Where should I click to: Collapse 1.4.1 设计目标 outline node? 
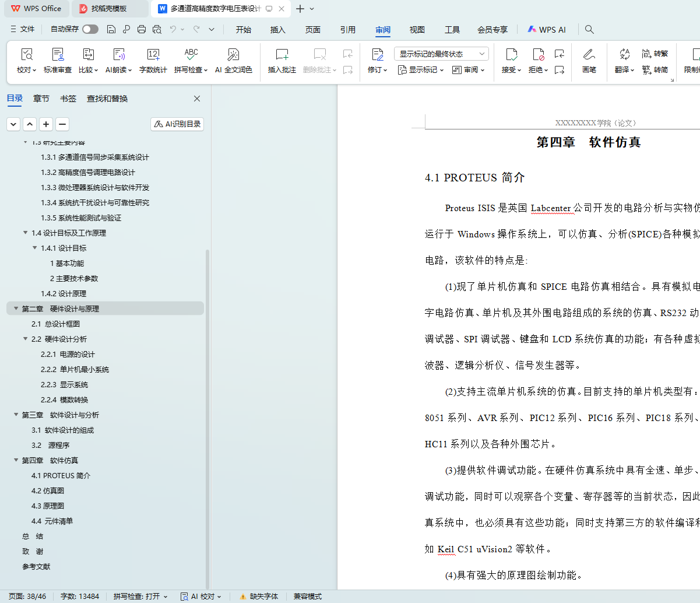pos(35,248)
